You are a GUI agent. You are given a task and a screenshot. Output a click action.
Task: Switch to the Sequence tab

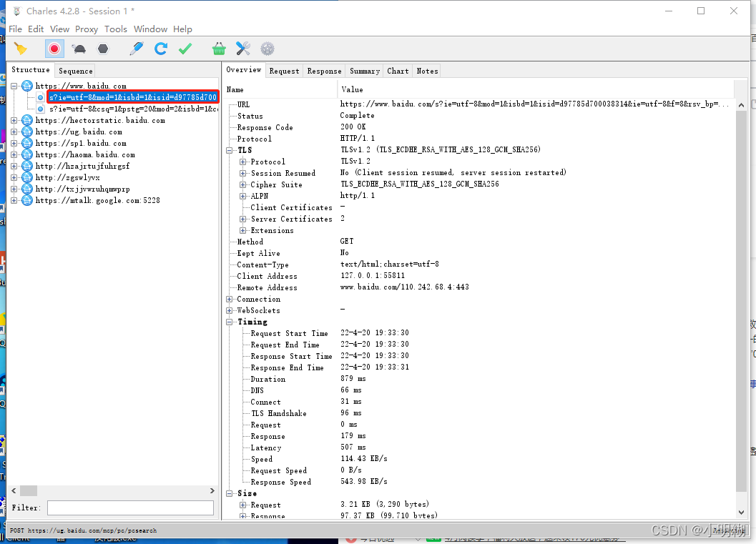pyautogui.click(x=75, y=71)
